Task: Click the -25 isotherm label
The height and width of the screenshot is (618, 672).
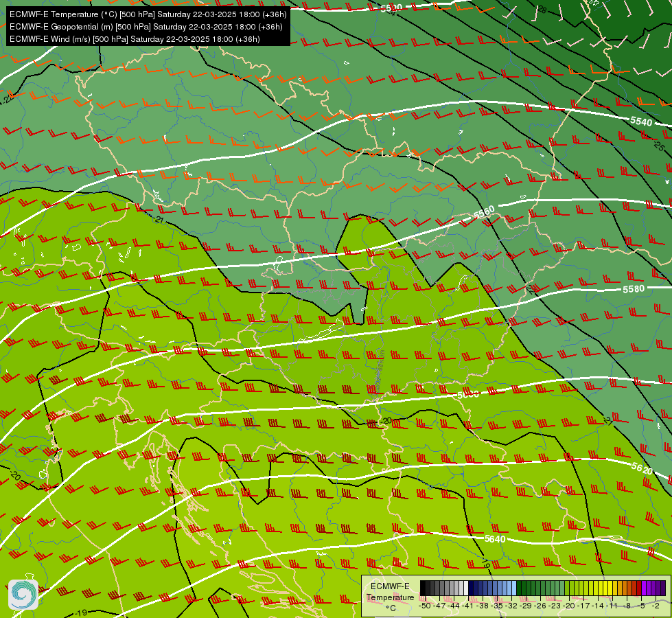Action: [x=660, y=146]
